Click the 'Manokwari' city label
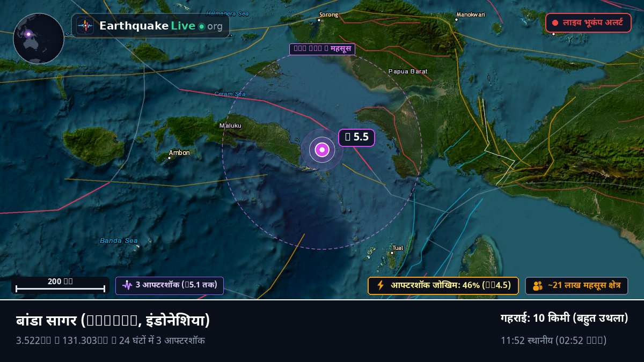The image size is (644, 362). 471,14
